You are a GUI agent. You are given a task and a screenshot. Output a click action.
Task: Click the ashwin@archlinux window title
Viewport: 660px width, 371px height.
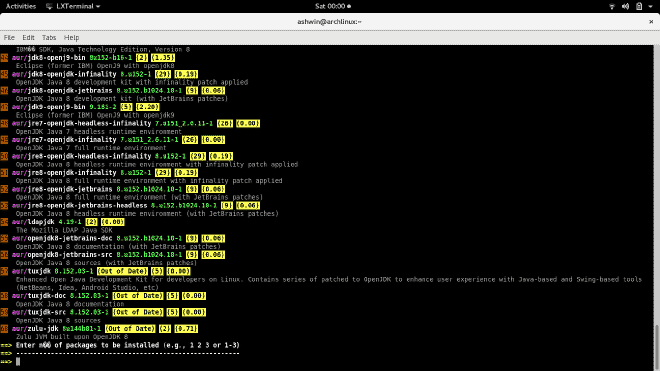coord(329,21)
